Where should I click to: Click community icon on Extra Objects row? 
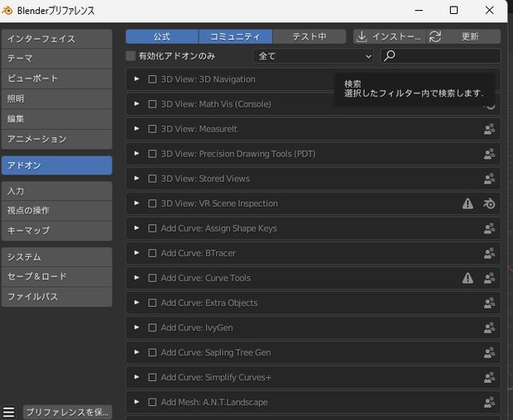489,303
